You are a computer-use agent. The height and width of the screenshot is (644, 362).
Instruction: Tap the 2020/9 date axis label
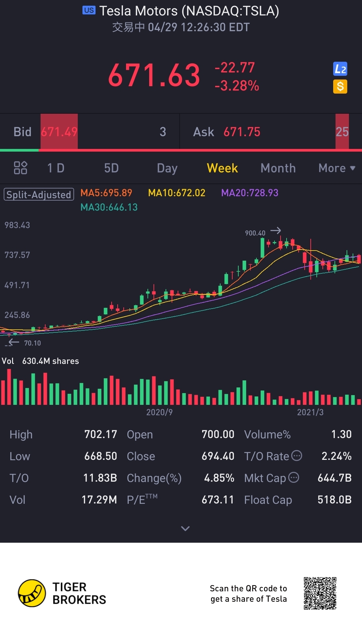pyautogui.click(x=160, y=412)
